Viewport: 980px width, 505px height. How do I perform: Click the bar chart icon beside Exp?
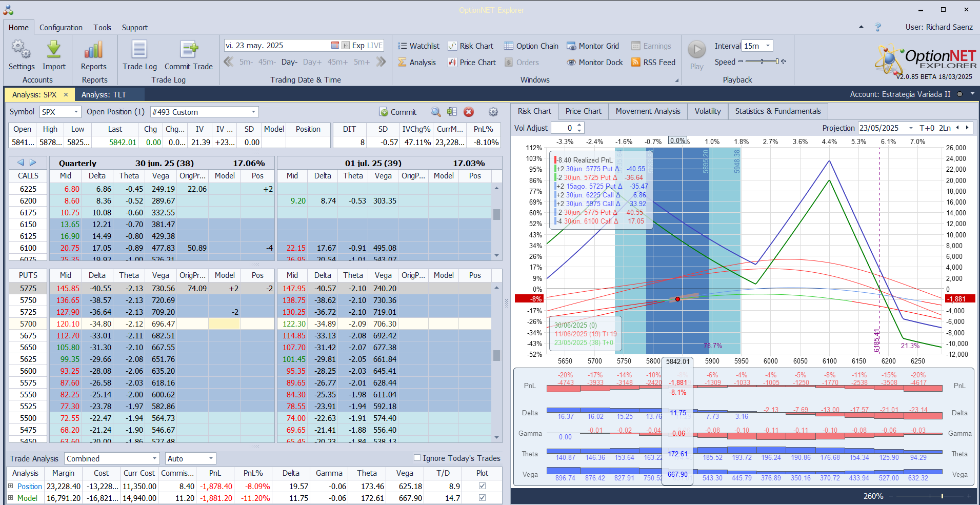[x=346, y=46]
